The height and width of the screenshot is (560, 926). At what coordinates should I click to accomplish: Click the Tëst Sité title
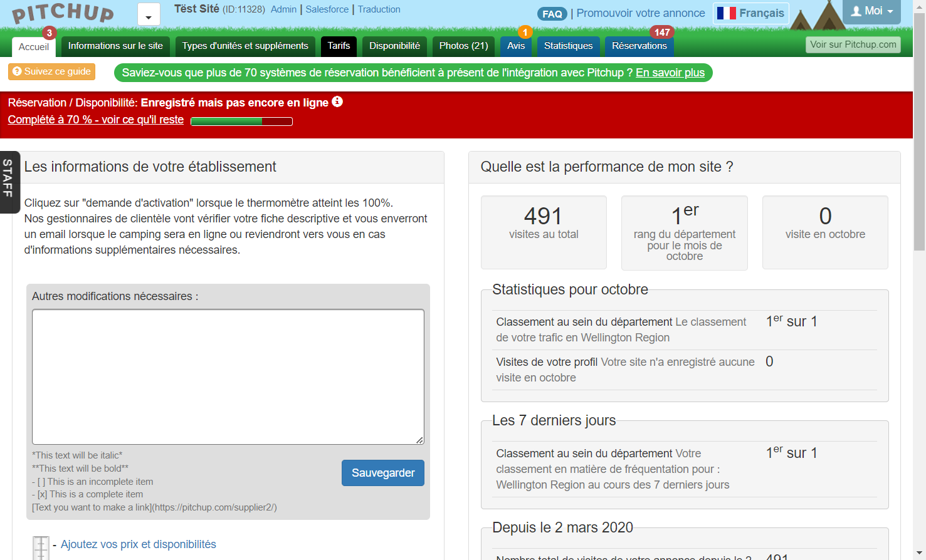point(197,9)
